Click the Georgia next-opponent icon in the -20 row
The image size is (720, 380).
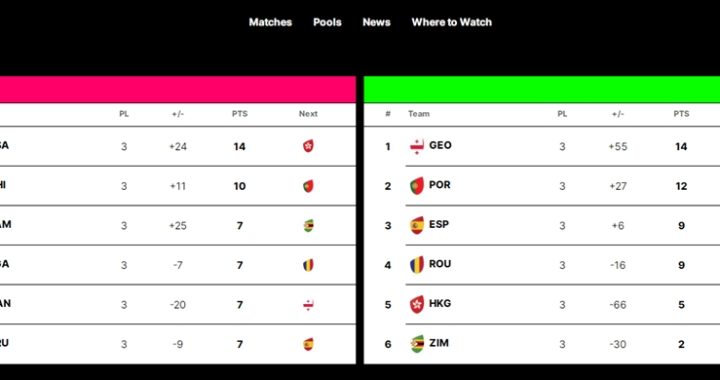[308, 305]
